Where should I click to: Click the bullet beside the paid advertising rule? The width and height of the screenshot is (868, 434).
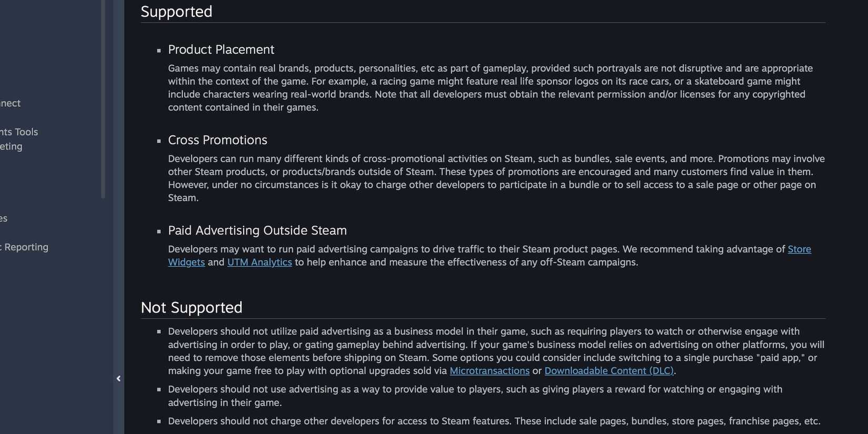(158, 331)
